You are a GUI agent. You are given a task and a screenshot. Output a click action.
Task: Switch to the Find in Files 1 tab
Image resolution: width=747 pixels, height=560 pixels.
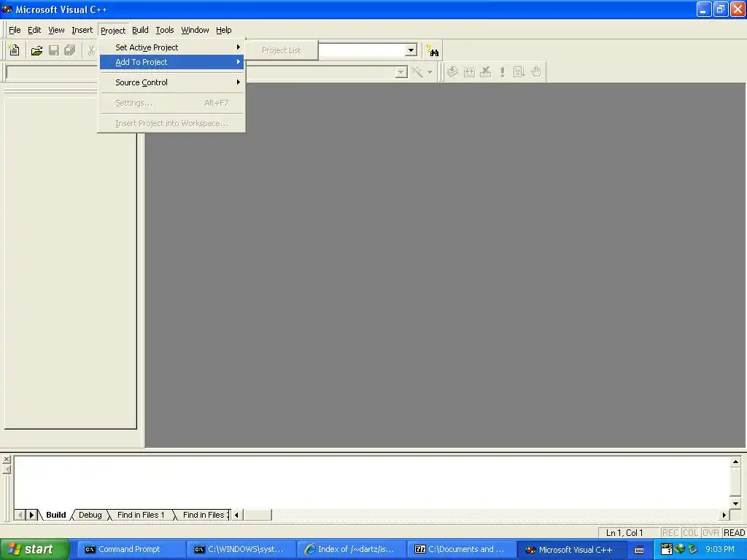[141, 515]
